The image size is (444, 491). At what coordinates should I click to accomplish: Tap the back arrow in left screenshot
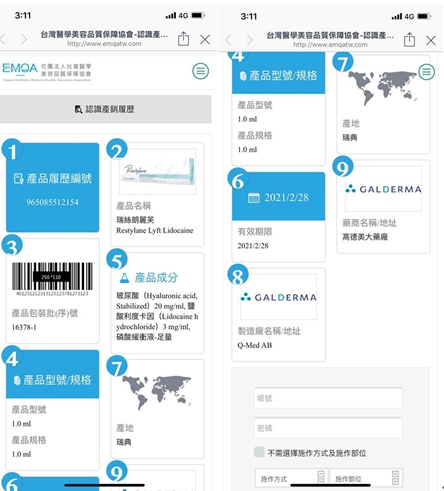pyautogui.click(x=3, y=39)
